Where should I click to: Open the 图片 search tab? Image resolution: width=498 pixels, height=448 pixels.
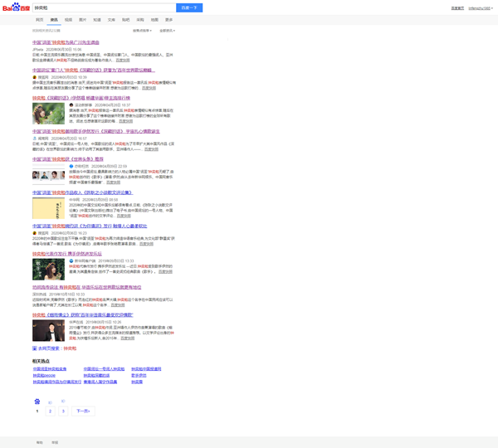point(82,19)
